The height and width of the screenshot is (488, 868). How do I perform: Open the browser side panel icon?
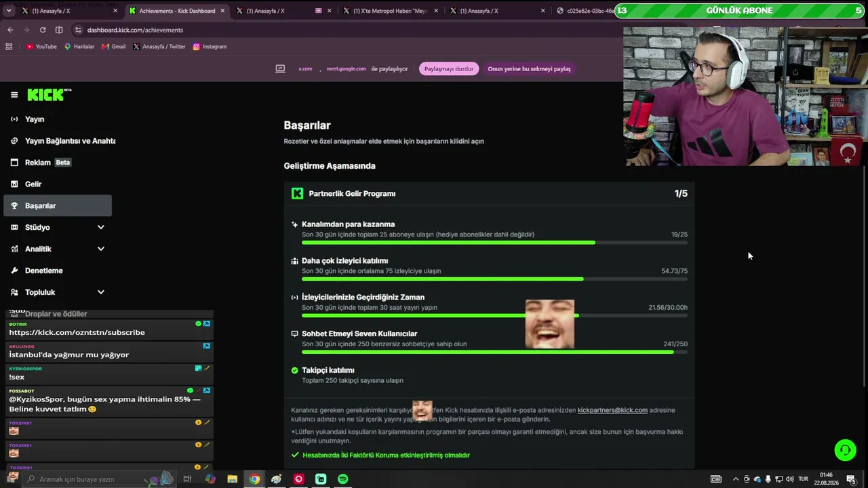[x=59, y=30]
